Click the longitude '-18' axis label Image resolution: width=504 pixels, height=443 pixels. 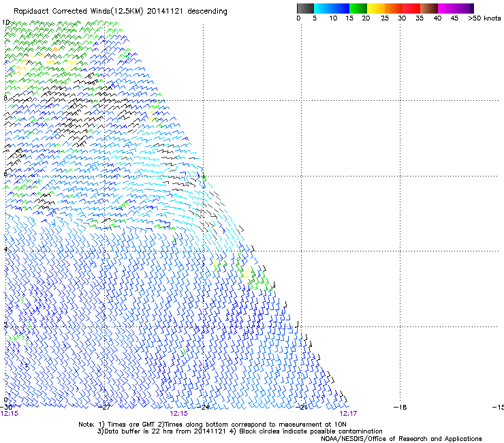click(x=400, y=407)
